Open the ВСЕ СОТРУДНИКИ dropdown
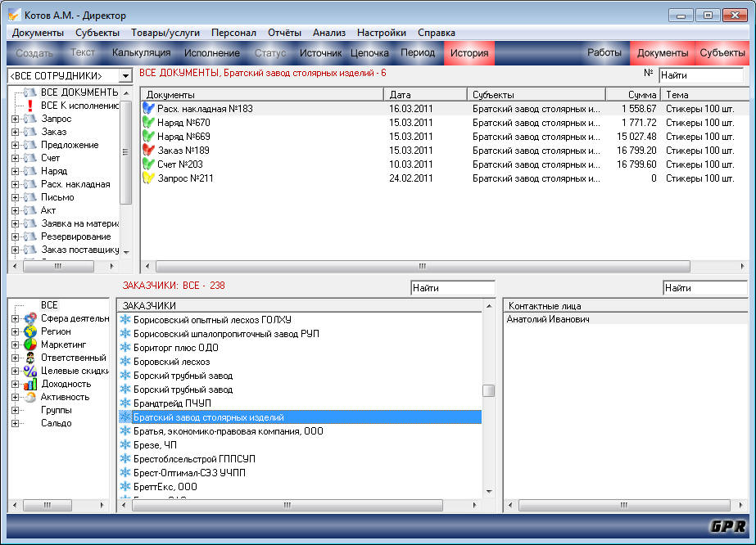The width and height of the screenshot is (756, 545). pos(125,75)
